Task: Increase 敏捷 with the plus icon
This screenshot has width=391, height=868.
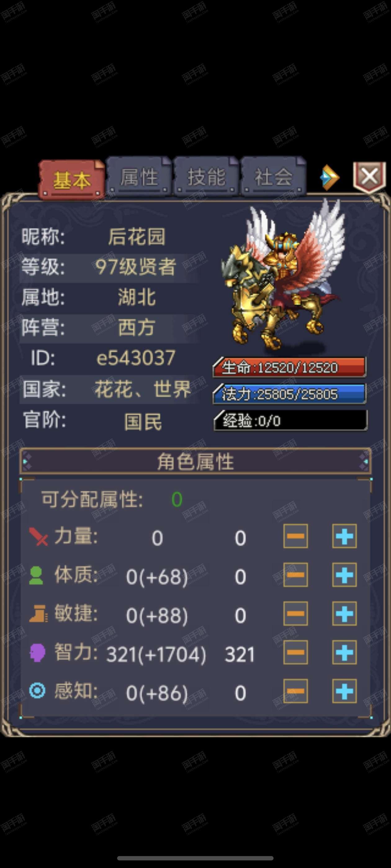Action: (344, 613)
